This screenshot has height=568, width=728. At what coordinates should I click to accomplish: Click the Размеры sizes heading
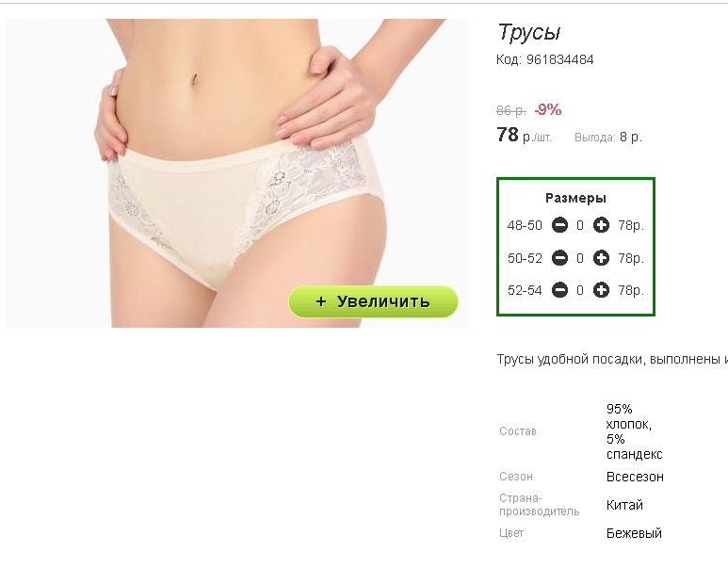[575, 199]
